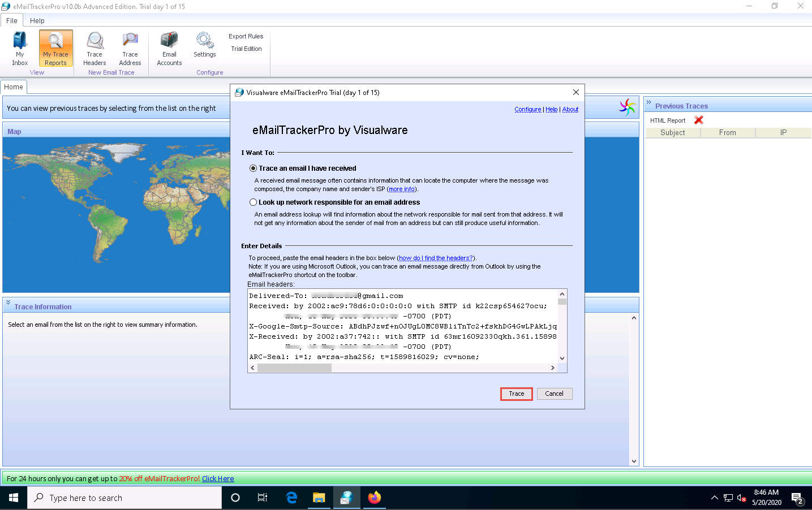This screenshot has height=510, width=812.
Task: Open the notification center icon
Action: [x=797, y=498]
